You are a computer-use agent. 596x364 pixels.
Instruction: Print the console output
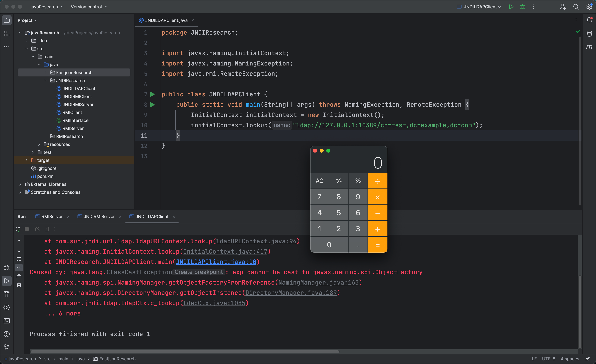coord(19,276)
